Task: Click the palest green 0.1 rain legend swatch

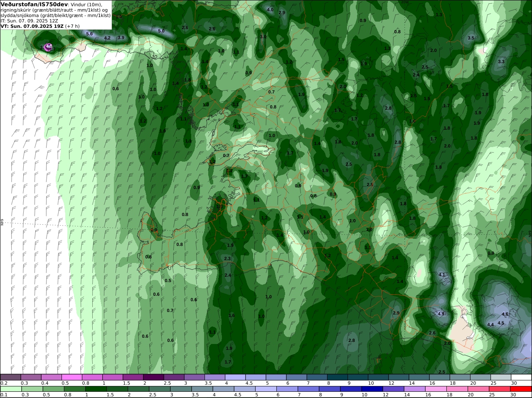Action: (11, 389)
